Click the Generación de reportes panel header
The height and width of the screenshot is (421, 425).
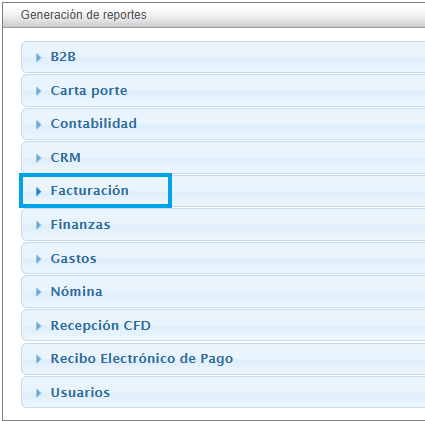coord(214,15)
